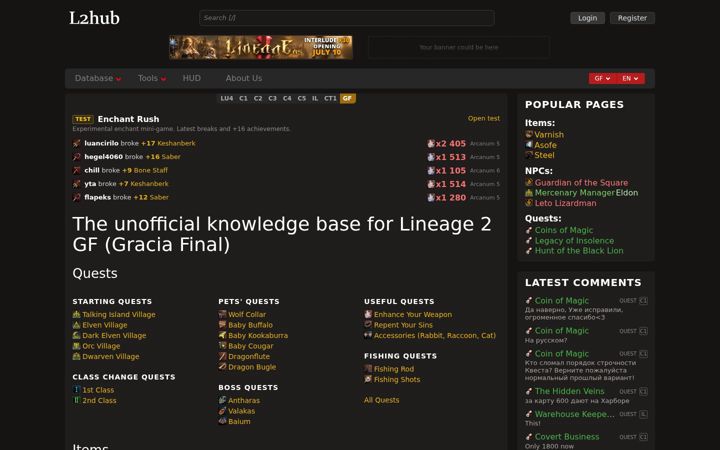
Task: Open the Baium boss quest link
Action: [239, 421]
